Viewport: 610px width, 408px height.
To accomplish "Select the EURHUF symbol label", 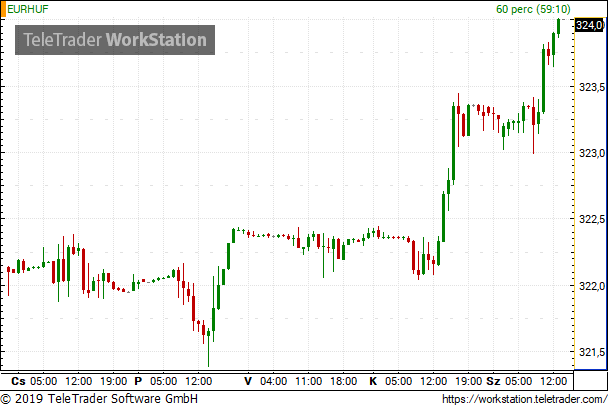I will click(x=28, y=9).
